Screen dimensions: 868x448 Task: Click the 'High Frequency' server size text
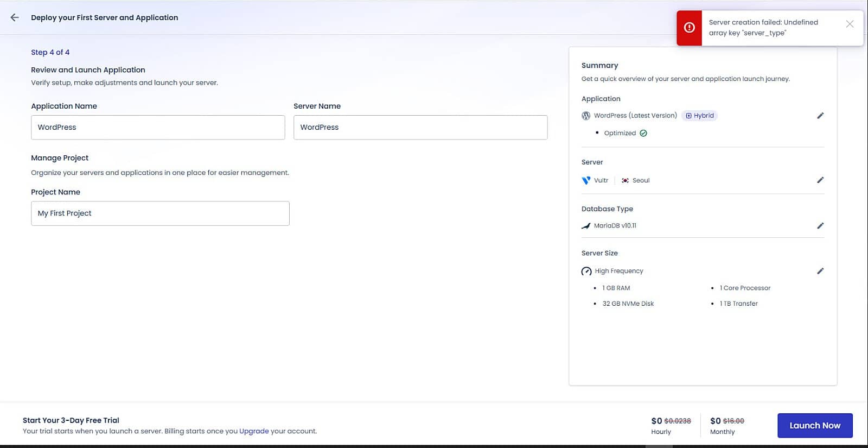(619, 271)
